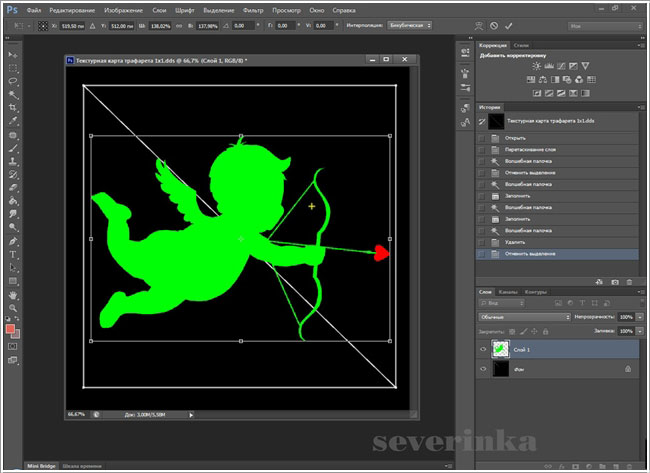Select the Lasso tool
The width and height of the screenshot is (650, 473).
[x=12, y=81]
